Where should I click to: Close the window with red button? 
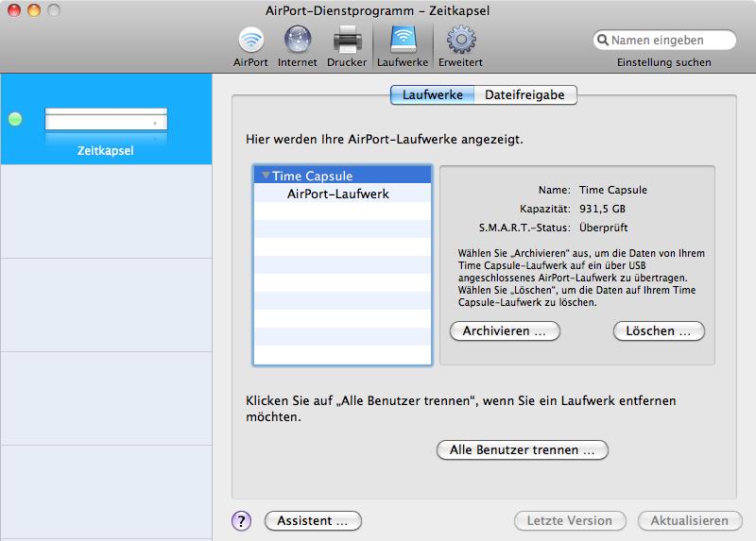[14, 9]
